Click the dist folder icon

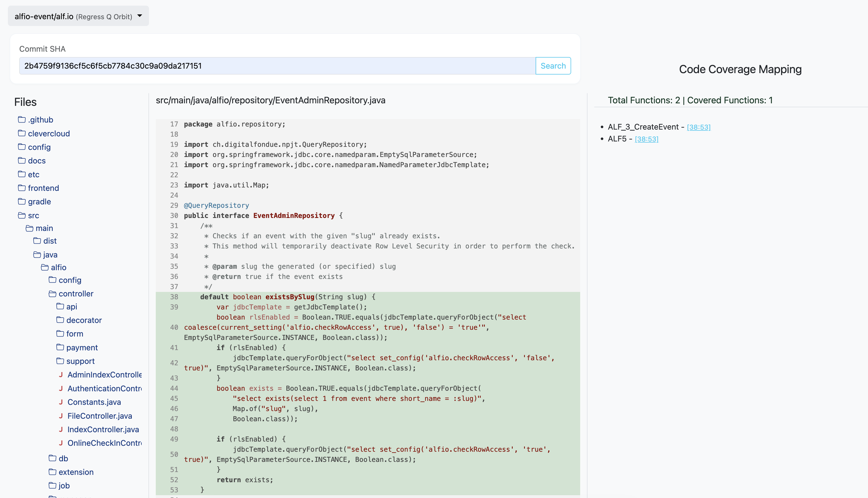(x=37, y=241)
